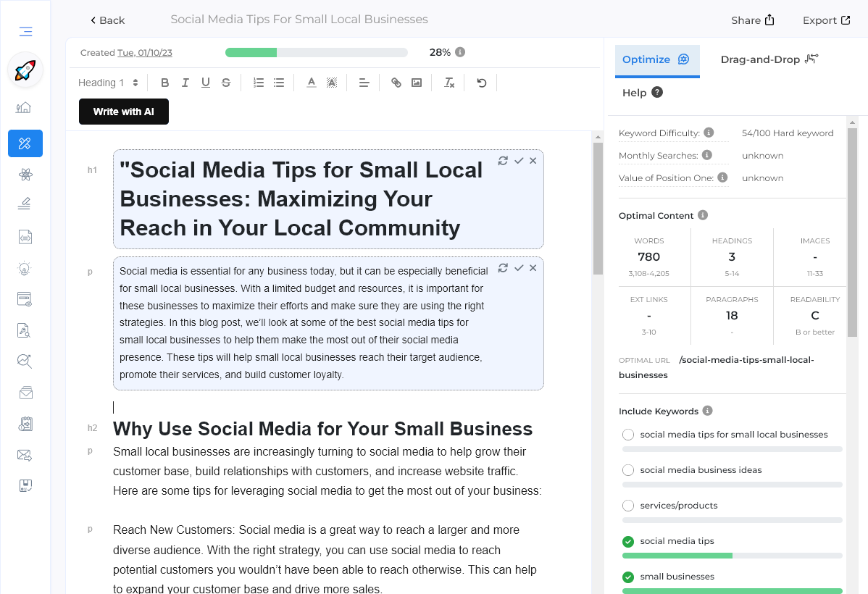Screen dimensions: 868x594
Task: Insert a hyperlink using the link icon
Action: (x=396, y=82)
